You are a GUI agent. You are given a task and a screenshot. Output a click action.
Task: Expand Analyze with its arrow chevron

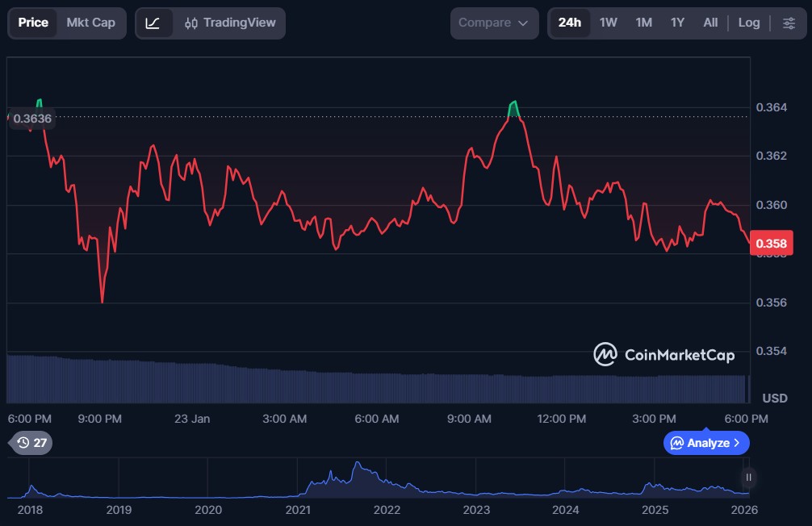pyautogui.click(x=737, y=443)
